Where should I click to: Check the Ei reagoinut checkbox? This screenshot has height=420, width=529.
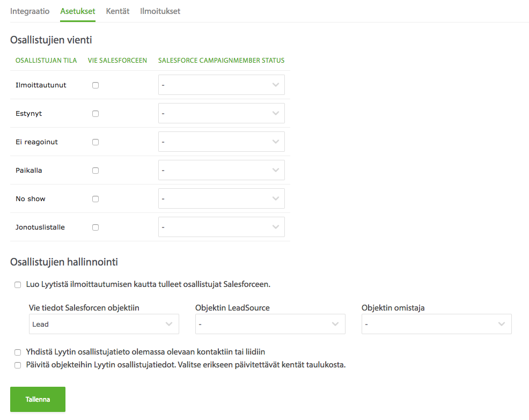[95, 142]
